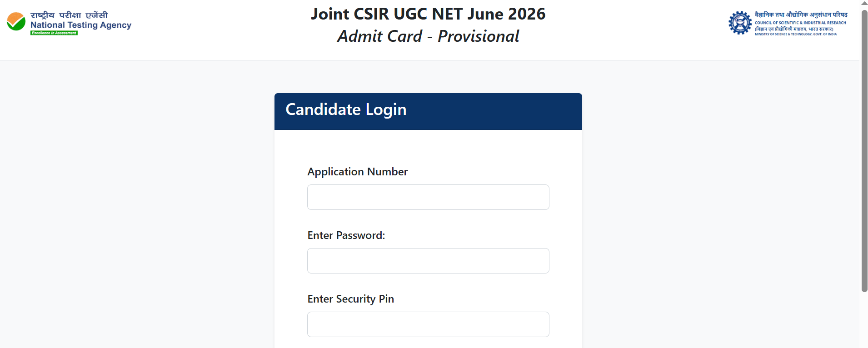
Task: Click the Ministry of Science & Technology line
Action: [796, 34]
